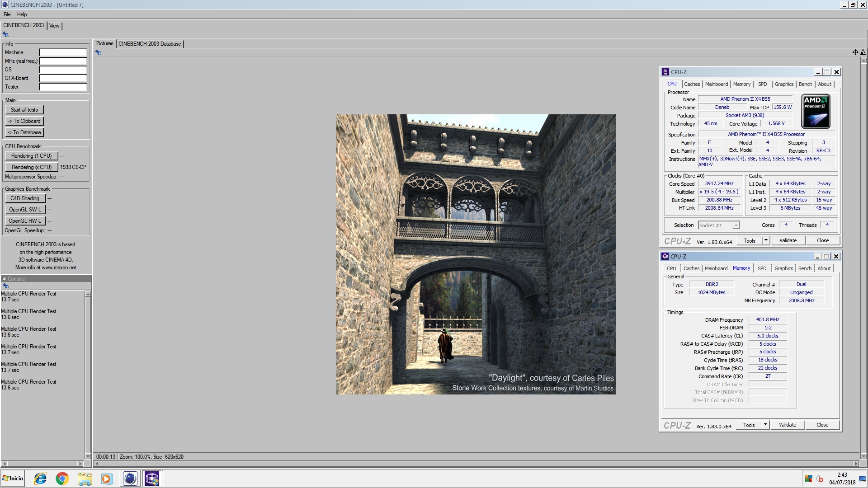This screenshot has height=488, width=868.
Task: Click the CPU-Z app icon in top window title
Action: point(665,72)
